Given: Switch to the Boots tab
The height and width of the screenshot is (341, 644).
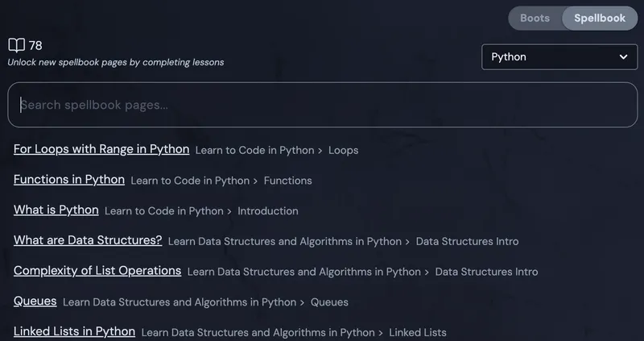Looking at the screenshot, I should (x=535, y=19).
